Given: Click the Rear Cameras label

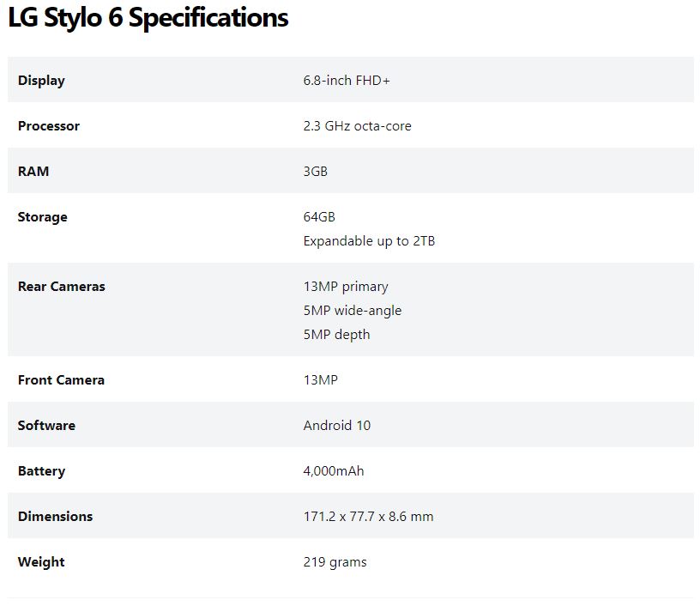Looking at the screenshot, I should (62, 287).
